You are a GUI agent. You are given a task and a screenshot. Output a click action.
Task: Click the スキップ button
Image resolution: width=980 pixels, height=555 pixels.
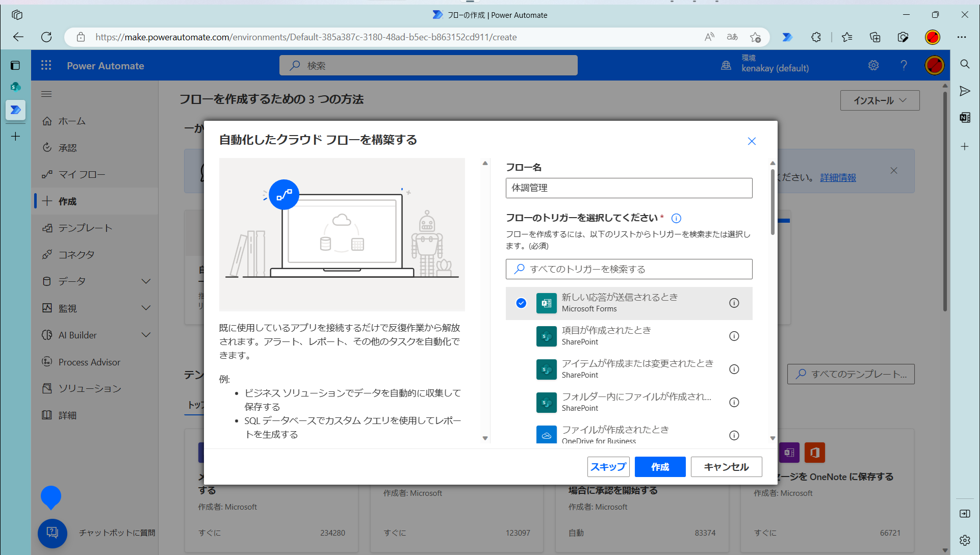coord(608,467)
